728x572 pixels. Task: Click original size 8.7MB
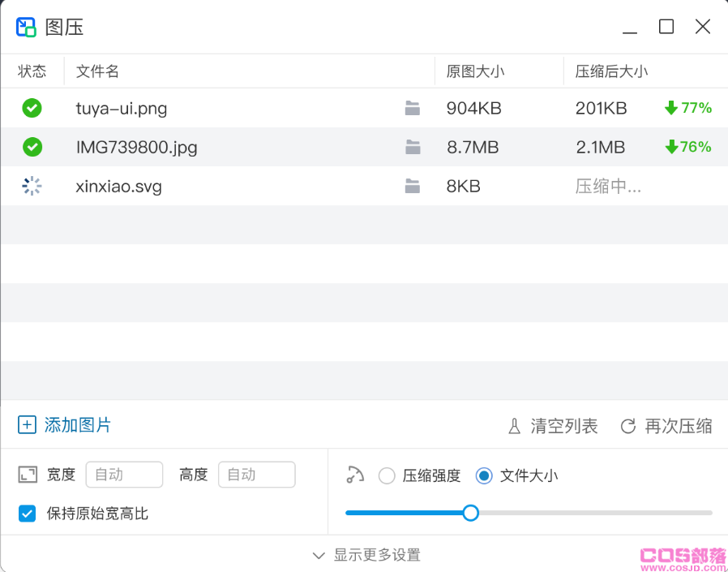(x=473, y=148)
